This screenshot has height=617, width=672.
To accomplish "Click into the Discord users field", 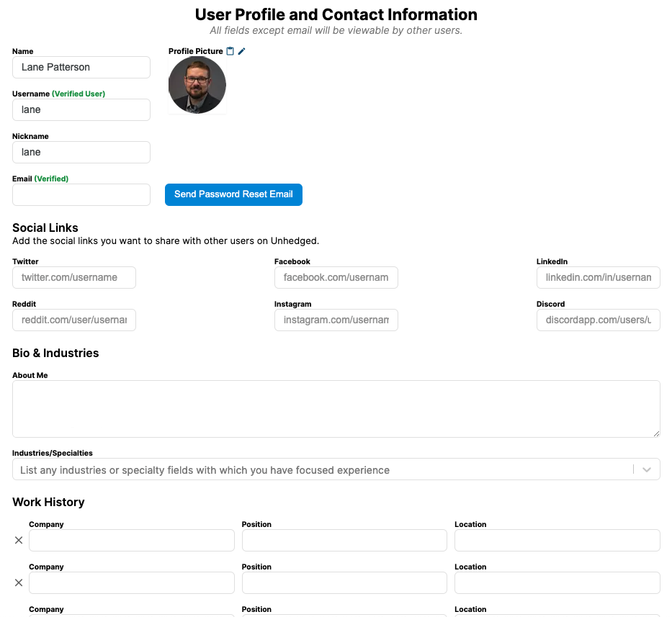I will [598, 320].
